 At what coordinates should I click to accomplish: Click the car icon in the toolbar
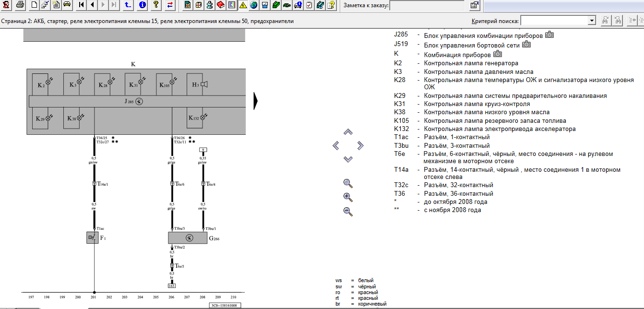tap(67, 5)
